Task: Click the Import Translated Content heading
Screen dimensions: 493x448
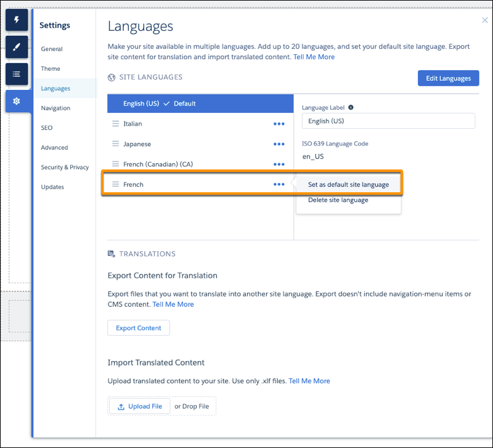Action: pos(156,362)
